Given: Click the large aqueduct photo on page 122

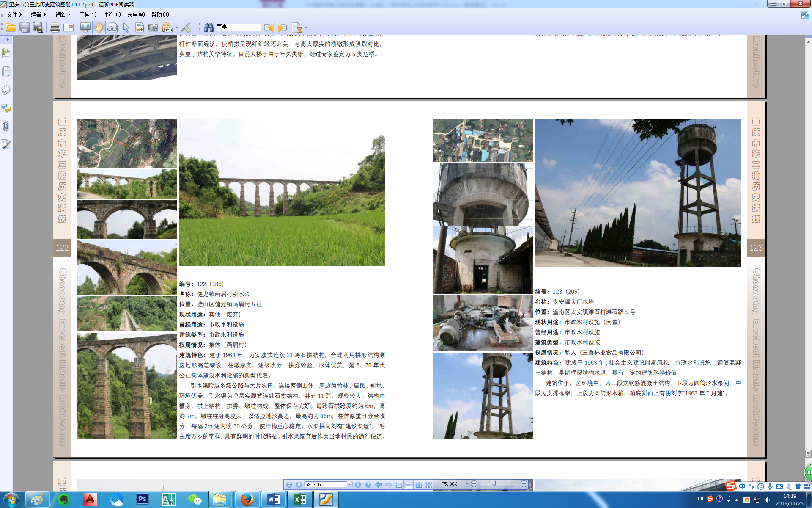Looking at the screenshot, I should pyautogui.click(x=282, y=193).
